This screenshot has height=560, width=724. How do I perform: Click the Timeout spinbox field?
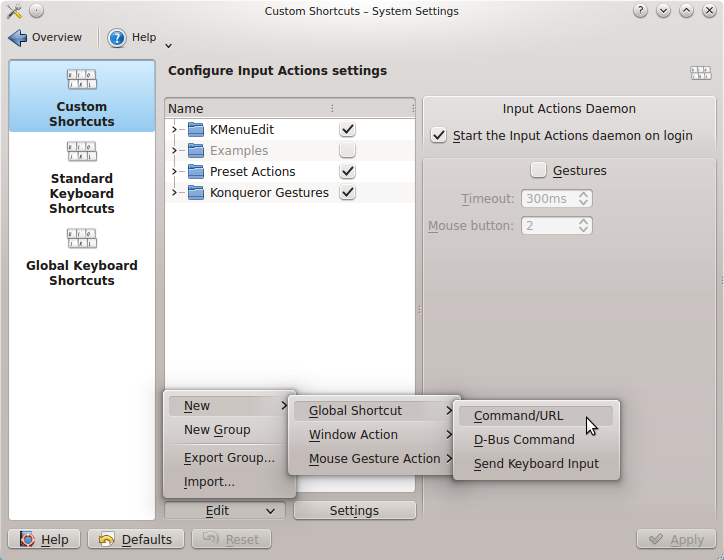pyautogui.click(x=548, y=199)
